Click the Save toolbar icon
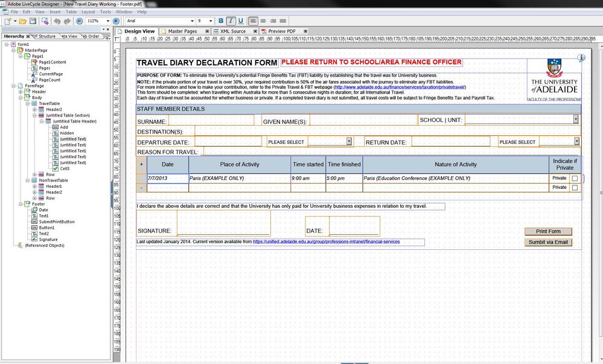Screen dimensions: 603x364 pyautogui.click(x=33, y=21)
